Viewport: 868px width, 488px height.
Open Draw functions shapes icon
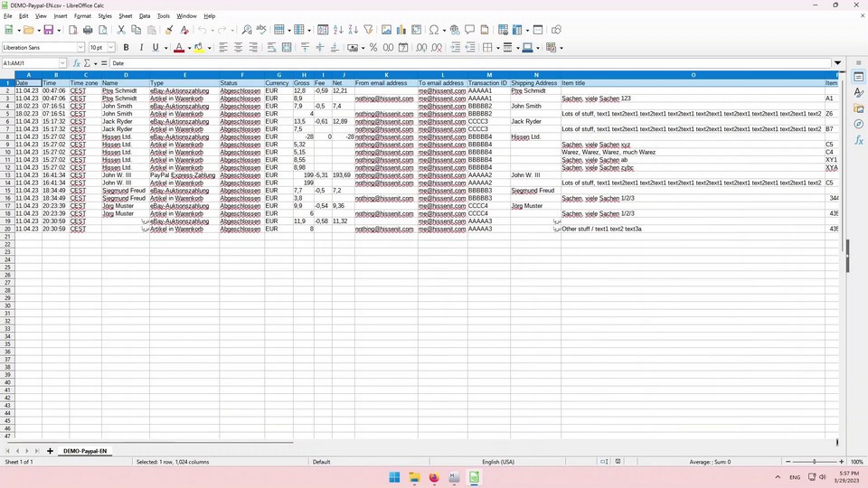556,30
